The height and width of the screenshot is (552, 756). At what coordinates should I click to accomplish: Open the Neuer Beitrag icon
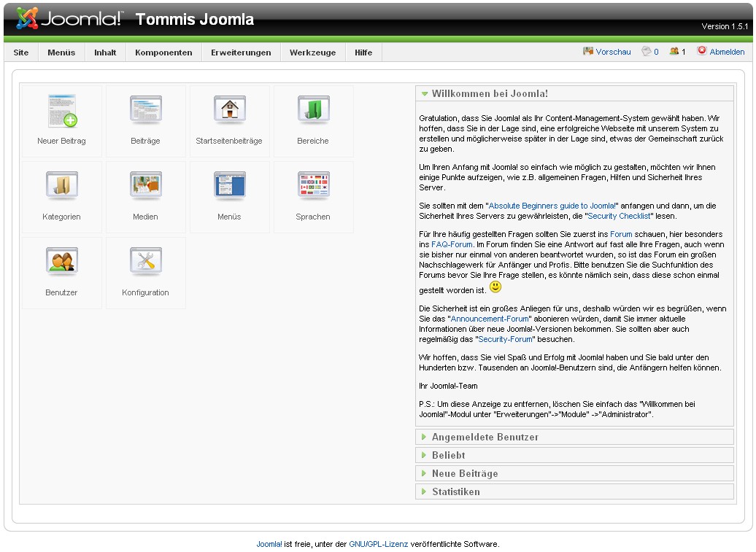click(x=62, y=112)
